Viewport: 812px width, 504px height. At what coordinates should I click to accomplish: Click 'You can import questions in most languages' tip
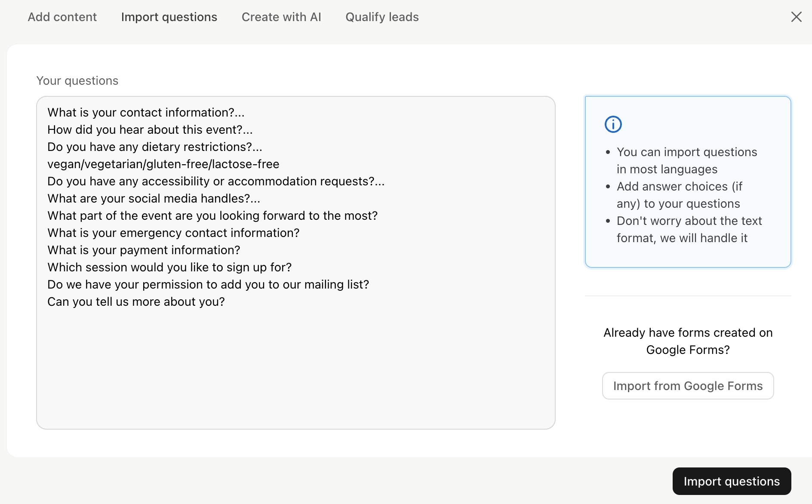(x=687, y=160)
